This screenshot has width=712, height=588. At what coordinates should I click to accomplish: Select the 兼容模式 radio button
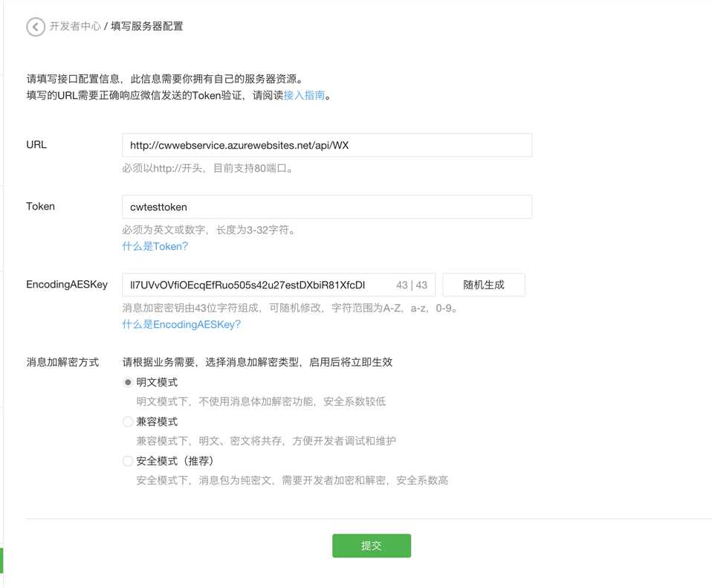pos(128,421)
